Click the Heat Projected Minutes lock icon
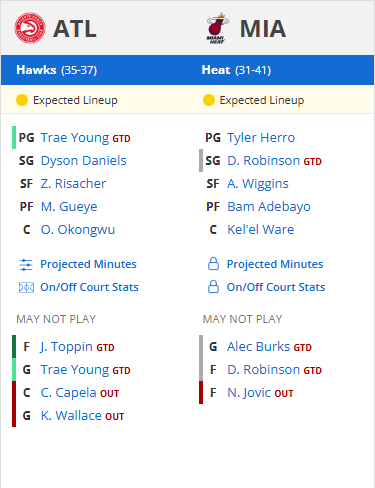This screenshot has height=488, width=375. 213,264
